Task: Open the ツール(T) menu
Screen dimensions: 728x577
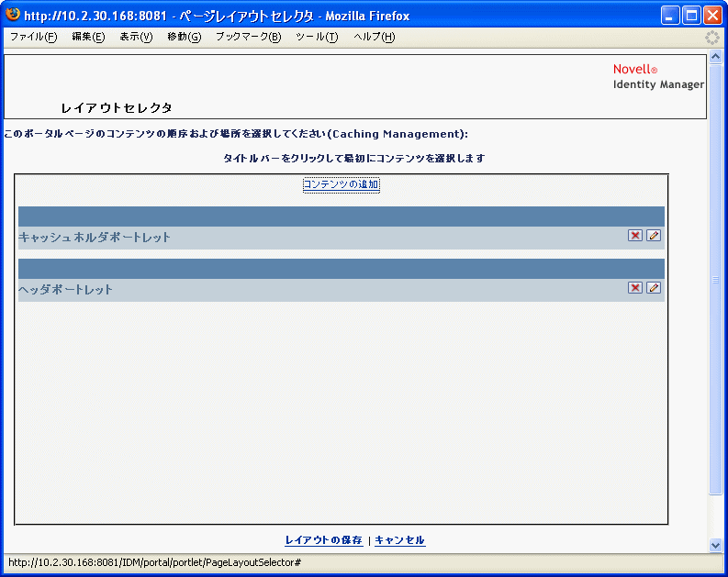Action: 317,37
